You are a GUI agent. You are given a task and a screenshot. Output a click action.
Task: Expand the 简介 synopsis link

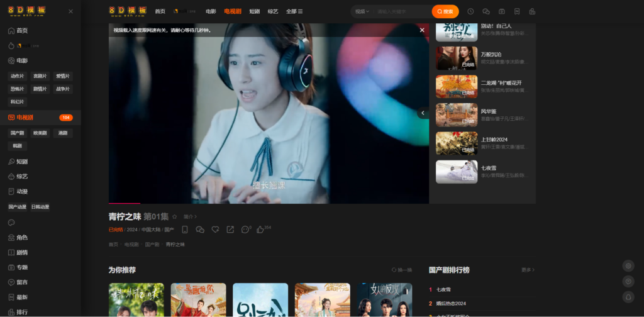point(190,216)
